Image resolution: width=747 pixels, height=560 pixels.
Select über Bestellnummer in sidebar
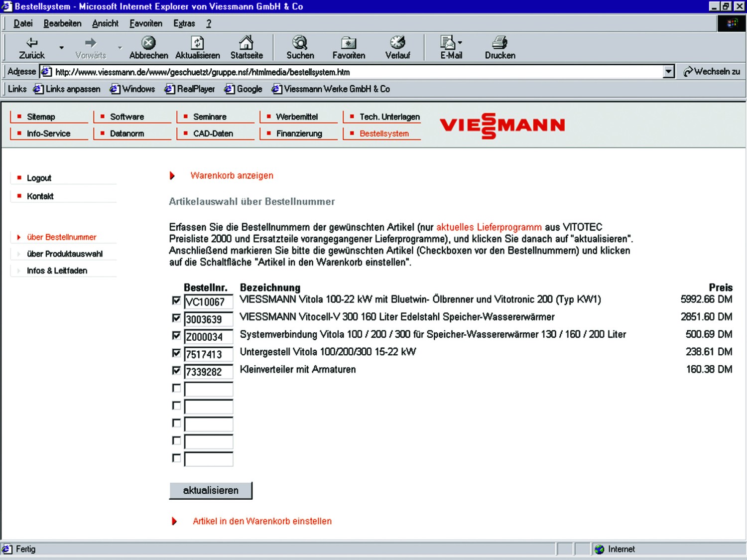[x=61, y=237]
